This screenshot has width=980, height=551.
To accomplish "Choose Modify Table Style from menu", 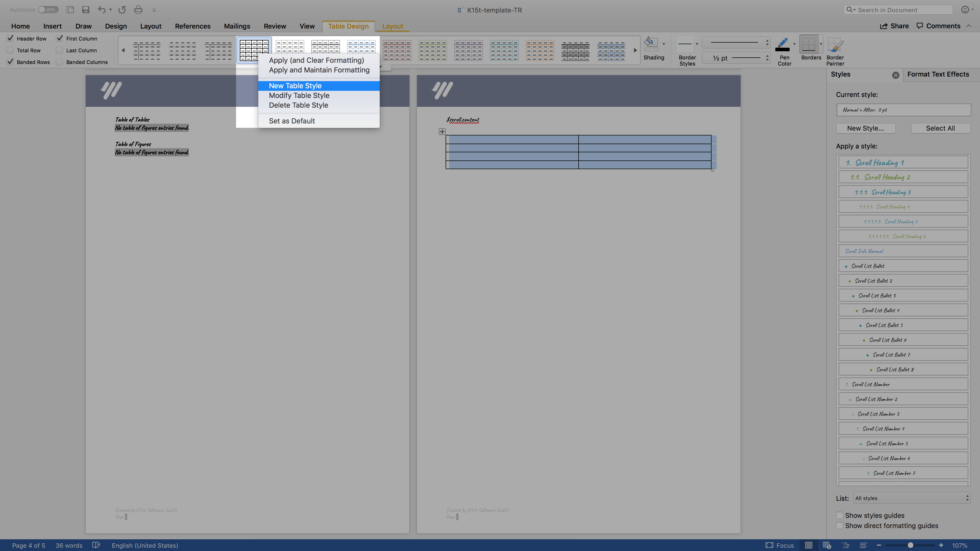I will (299, 95).
